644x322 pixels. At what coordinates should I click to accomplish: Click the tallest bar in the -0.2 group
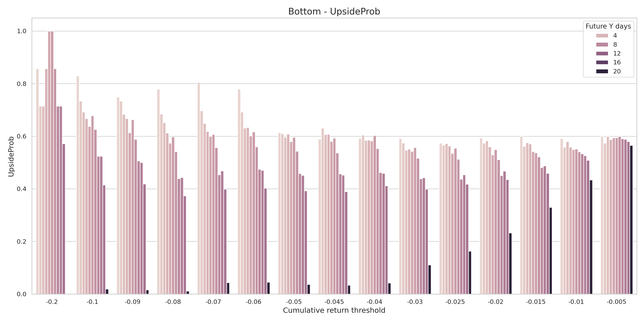[49, 162]
